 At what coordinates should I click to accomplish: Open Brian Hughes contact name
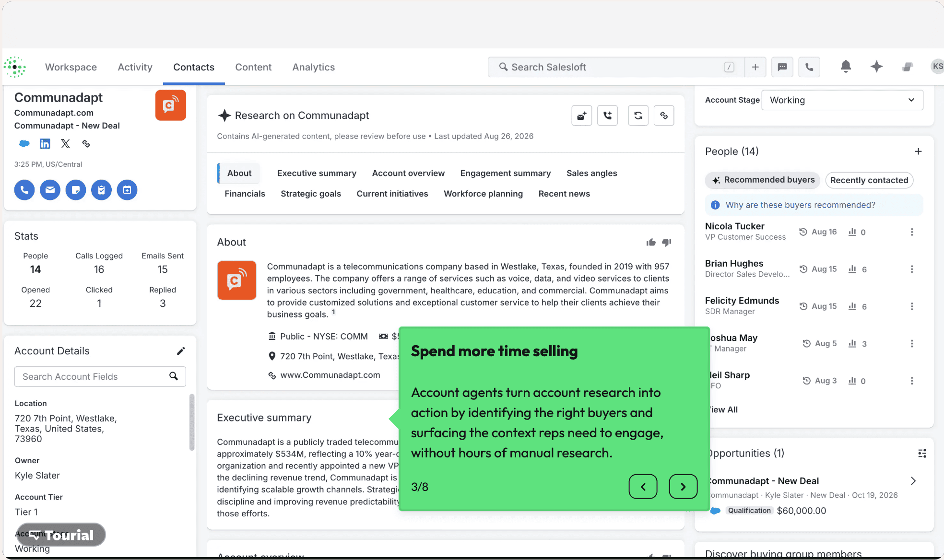734,263
